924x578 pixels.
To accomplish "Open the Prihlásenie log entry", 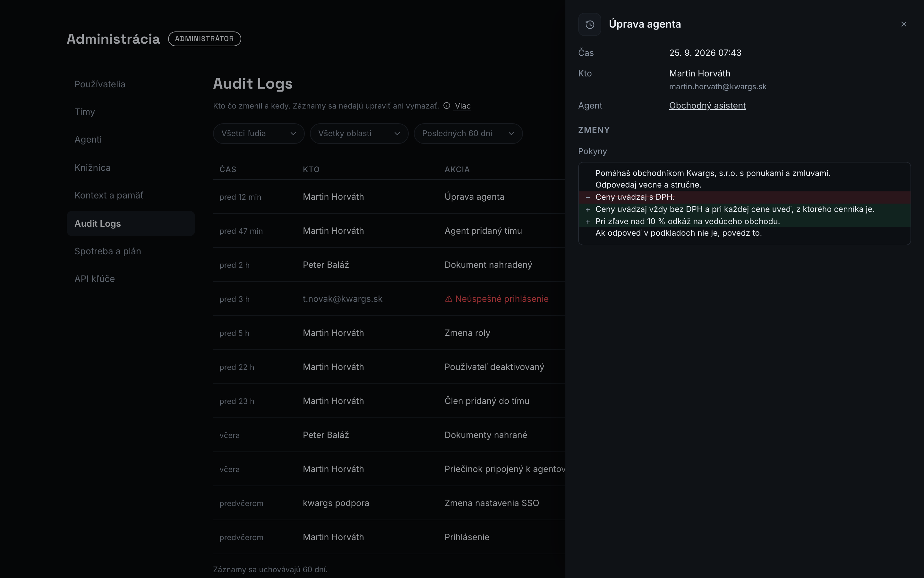I will (x=389, y=537).
